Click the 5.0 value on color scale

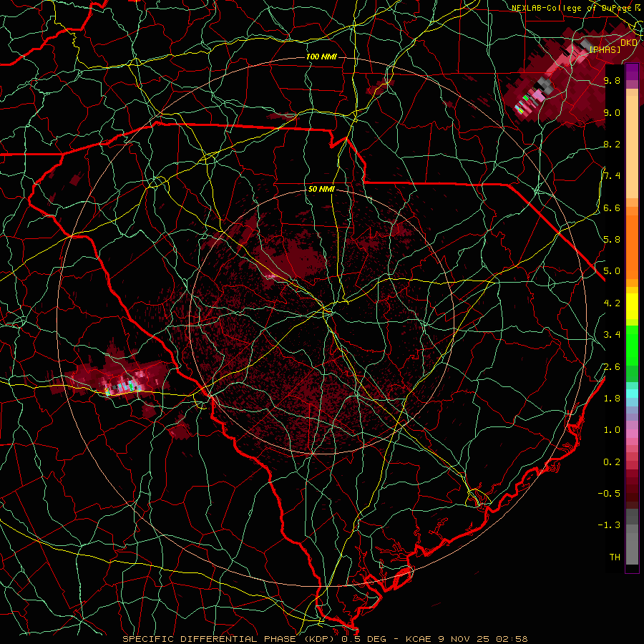point(612,271)
